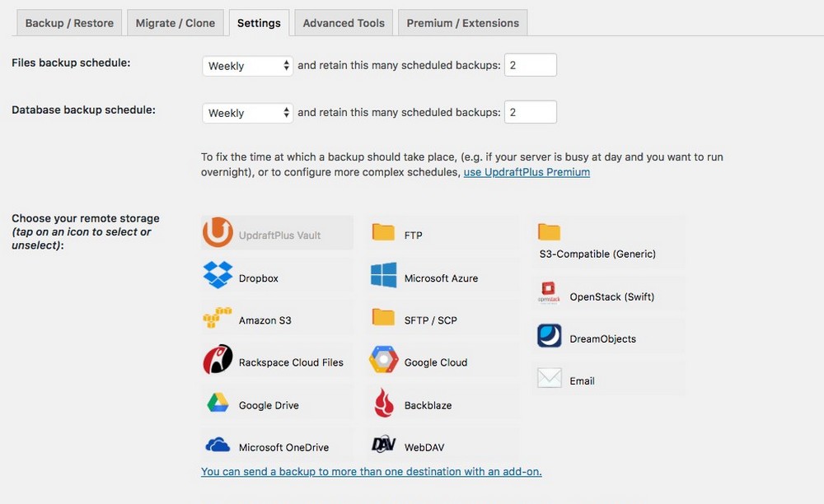Select the UpdraftPlus Vault option
The image size is (824, 504).
tap(277, 232)
